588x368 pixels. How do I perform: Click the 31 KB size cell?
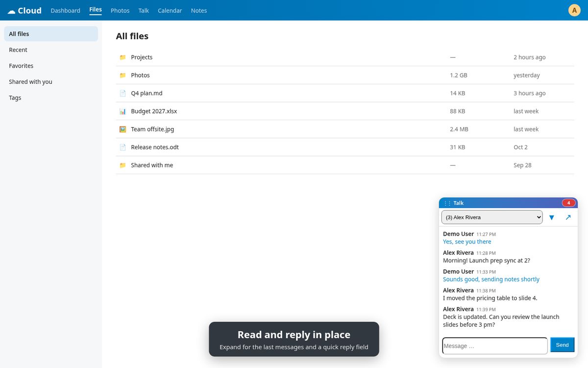click(457, 147)
